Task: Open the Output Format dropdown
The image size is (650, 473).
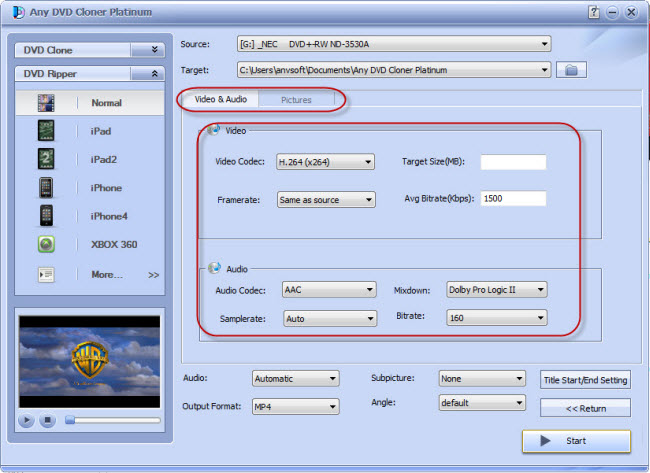Action: (x=296, y=407)
